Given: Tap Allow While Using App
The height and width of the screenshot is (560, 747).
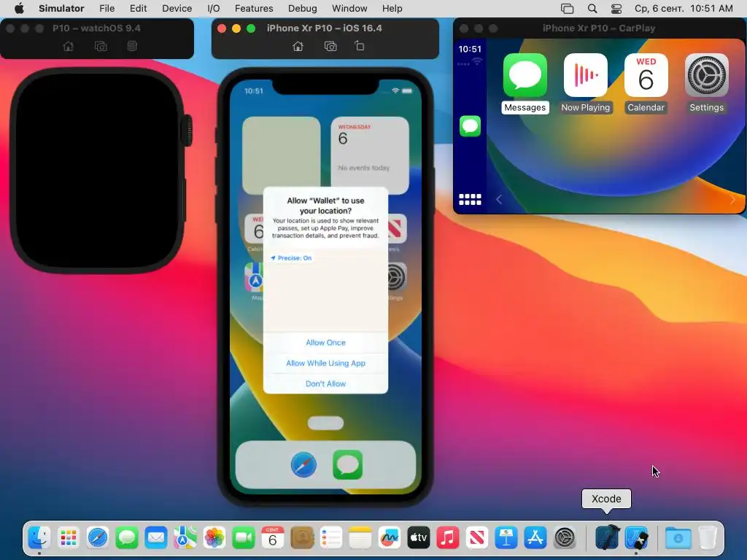Looking at the screenshot, I should click(326, 363).
